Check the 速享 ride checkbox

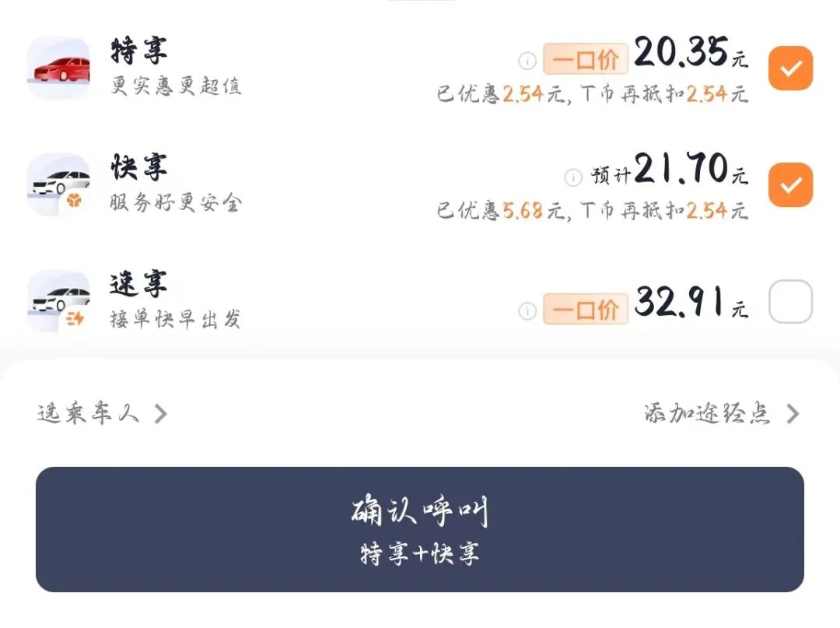790,302
